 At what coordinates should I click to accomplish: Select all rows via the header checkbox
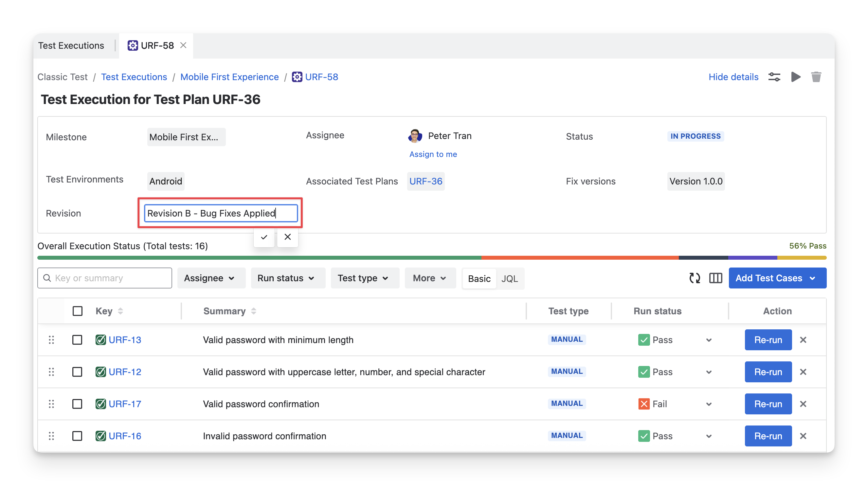(78, 311)
